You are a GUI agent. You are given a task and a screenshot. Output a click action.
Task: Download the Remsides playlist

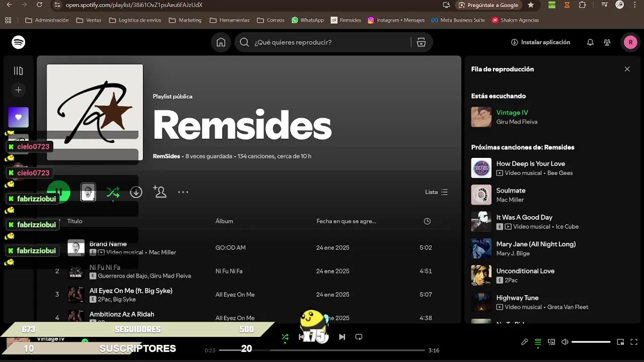pyautogui.click(x=136, y=192)
